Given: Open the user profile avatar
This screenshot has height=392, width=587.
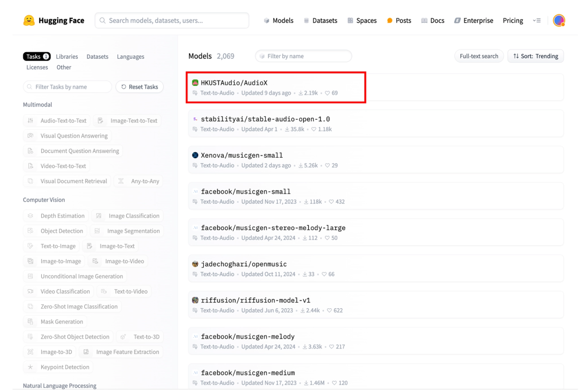Looking at the screenshot, I should tap(558, 21).
